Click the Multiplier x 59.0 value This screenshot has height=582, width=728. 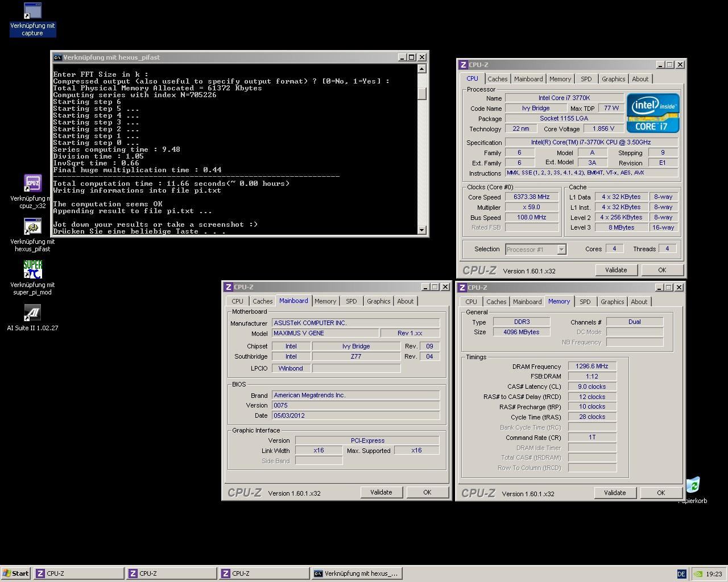click(532, 207)
